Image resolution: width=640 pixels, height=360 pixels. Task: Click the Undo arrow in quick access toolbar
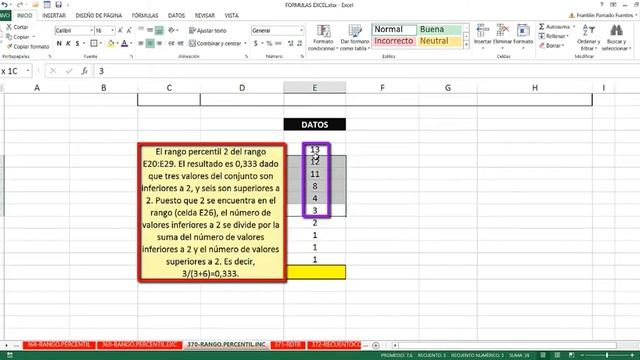click(5, 5)
